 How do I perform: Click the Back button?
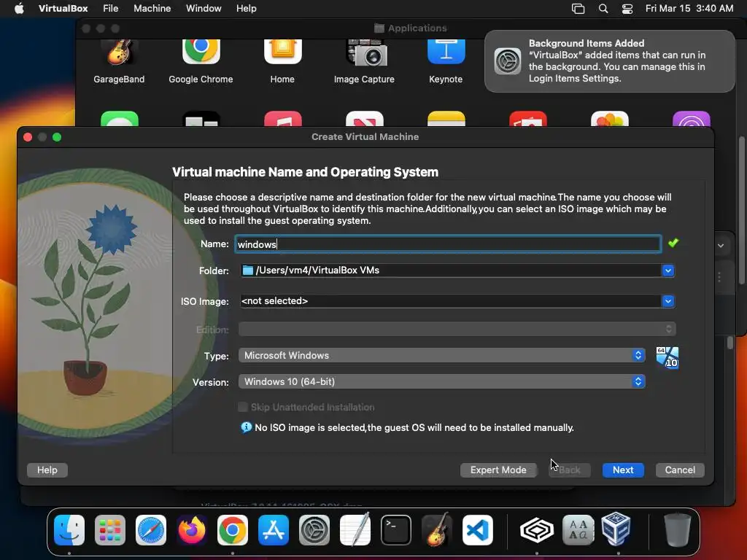pyautogui.click(x=570, y=470)
